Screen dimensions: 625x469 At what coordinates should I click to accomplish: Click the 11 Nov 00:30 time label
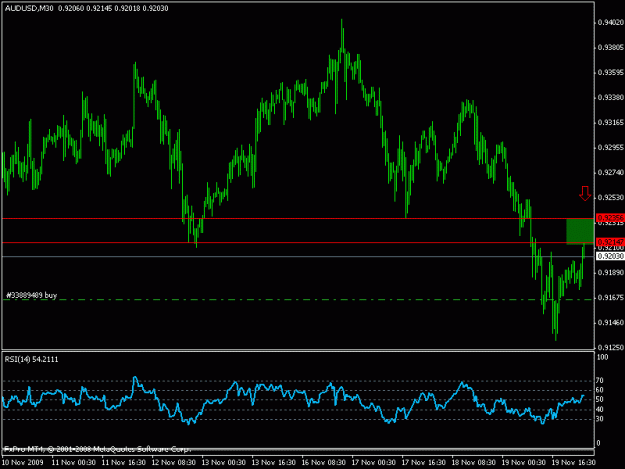[x=74, y=463]
